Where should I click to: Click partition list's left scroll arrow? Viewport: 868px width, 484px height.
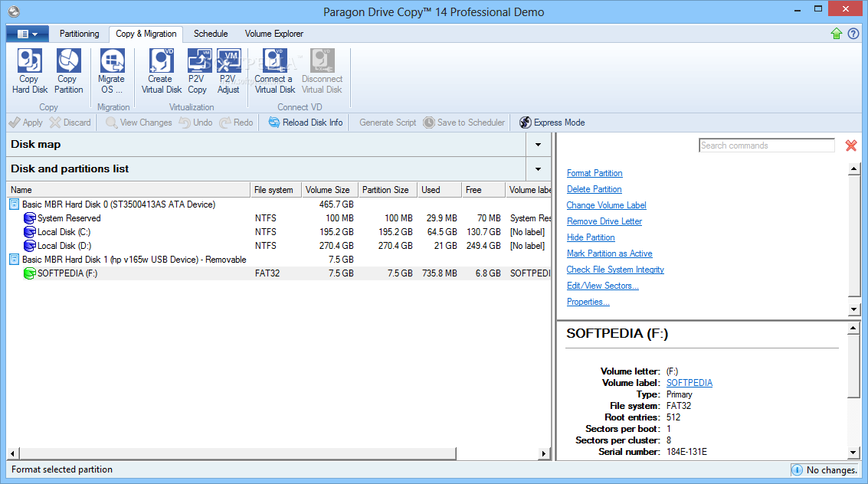point(12,453)
